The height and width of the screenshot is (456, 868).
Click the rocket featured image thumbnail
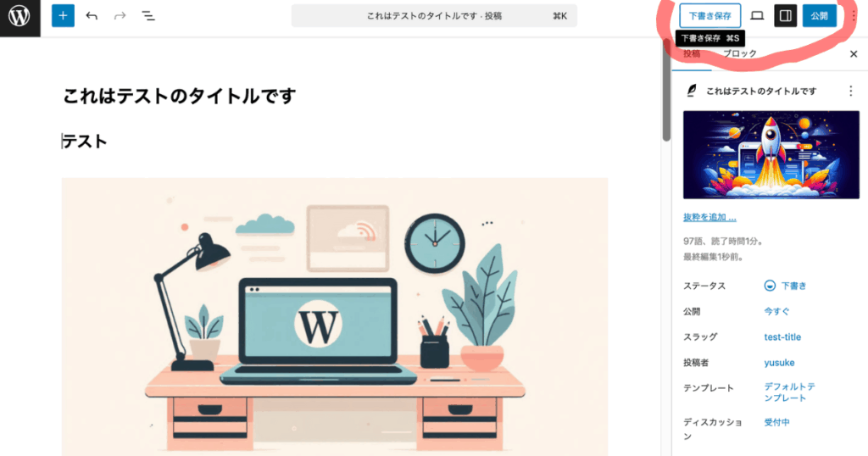point(771,155)
